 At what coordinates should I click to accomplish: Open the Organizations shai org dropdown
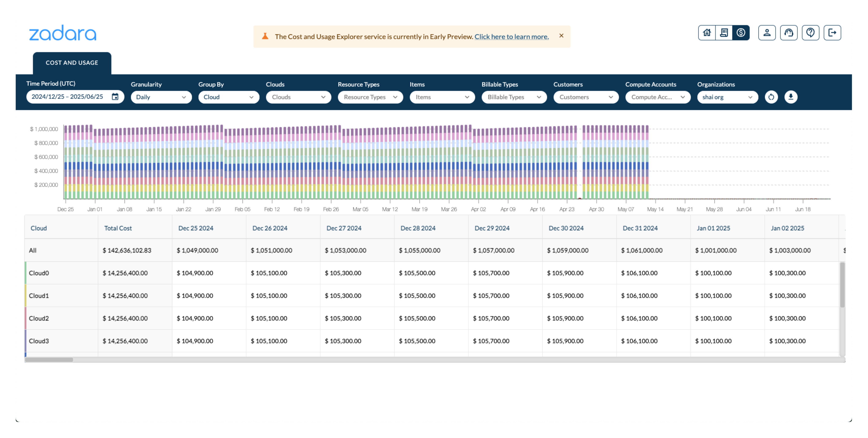[x=727, y=97]
